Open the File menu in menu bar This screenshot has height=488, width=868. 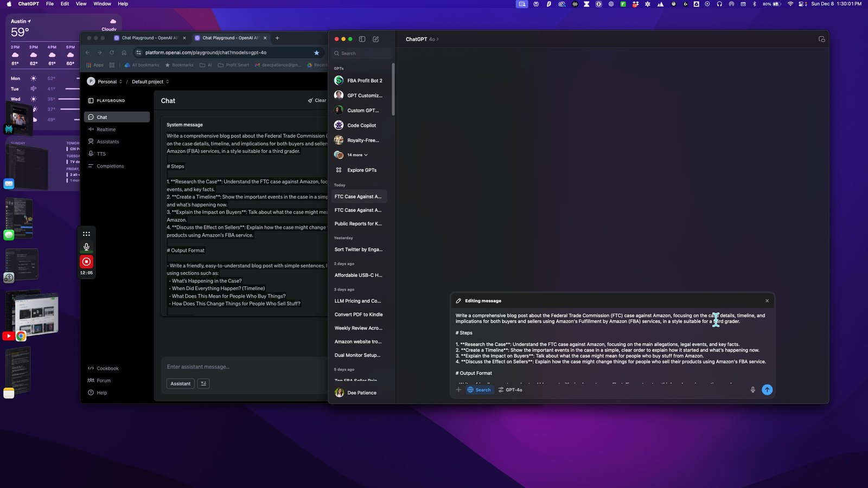50,4
